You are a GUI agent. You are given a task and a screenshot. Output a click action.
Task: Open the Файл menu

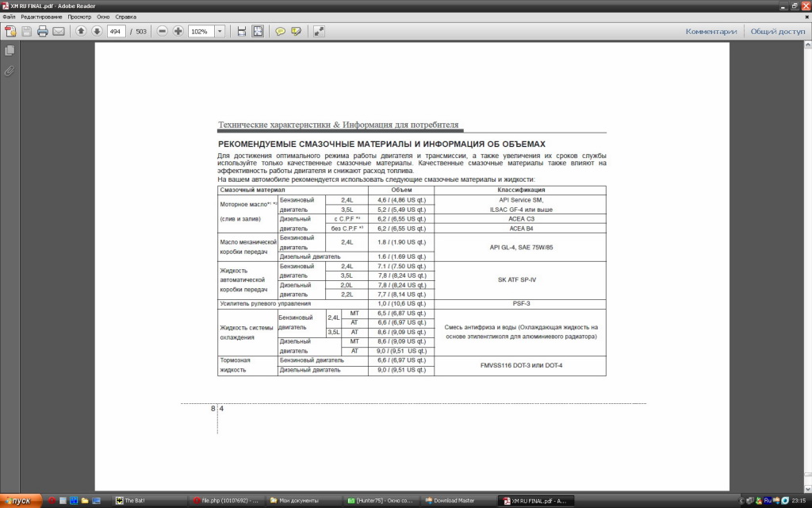pos(9,16)
